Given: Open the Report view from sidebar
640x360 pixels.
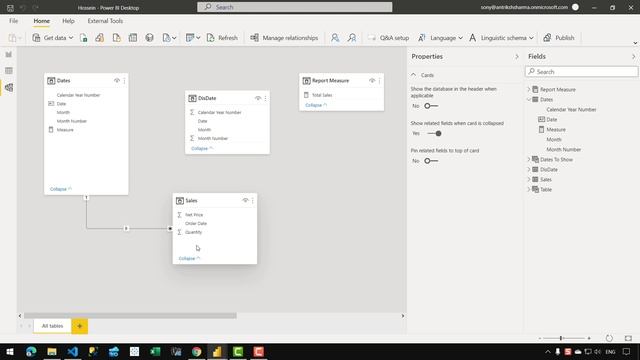Looking at the screenshot, I should pyautogui.click(x=9, y=54).
